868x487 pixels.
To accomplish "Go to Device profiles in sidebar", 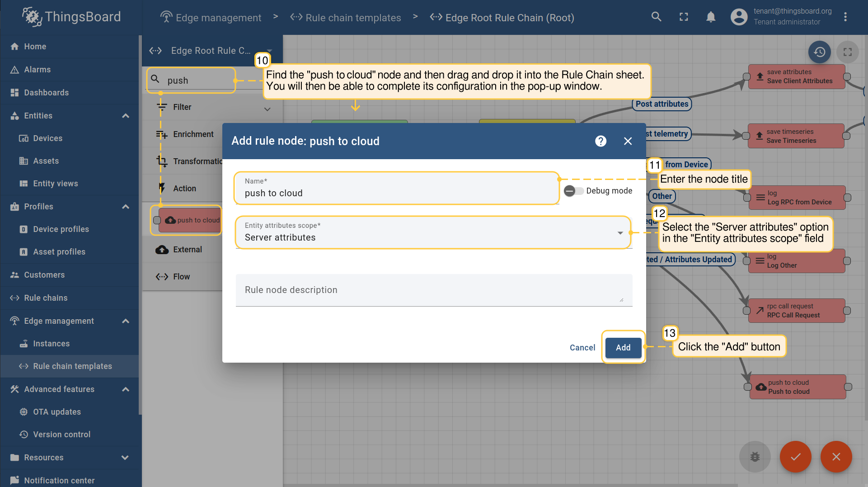I will coord(61,229).
